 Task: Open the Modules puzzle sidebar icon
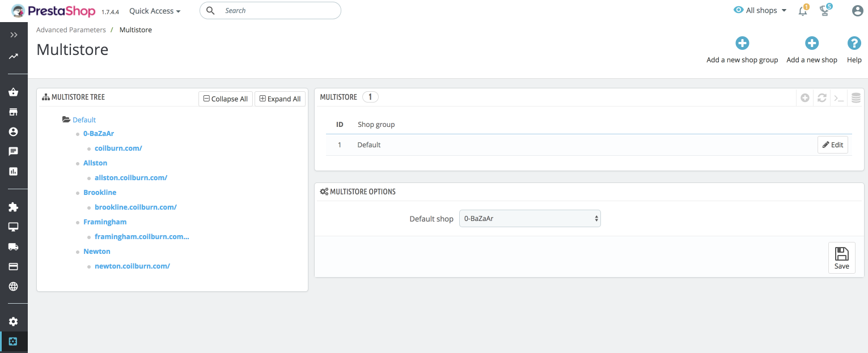click(x=14, y=207)
